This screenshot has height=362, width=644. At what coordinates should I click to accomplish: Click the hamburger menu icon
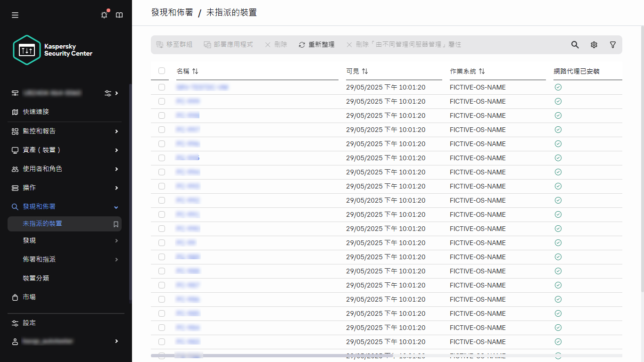point(15,15)
